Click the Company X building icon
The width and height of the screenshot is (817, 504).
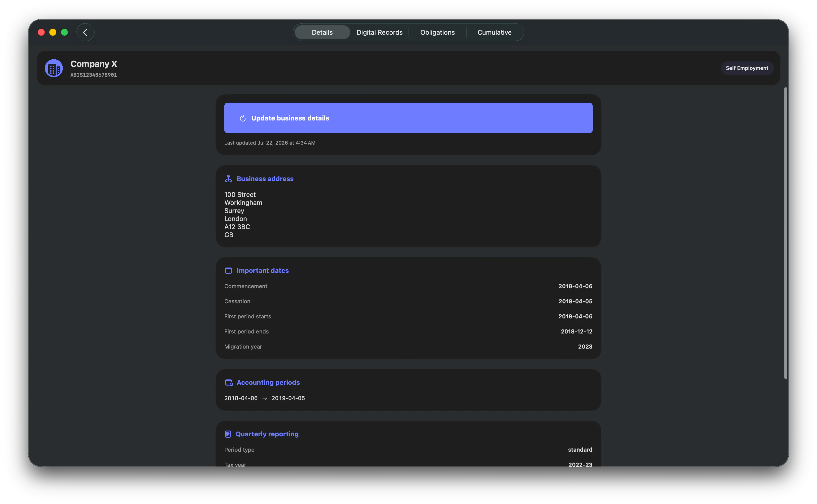[54, 68]
